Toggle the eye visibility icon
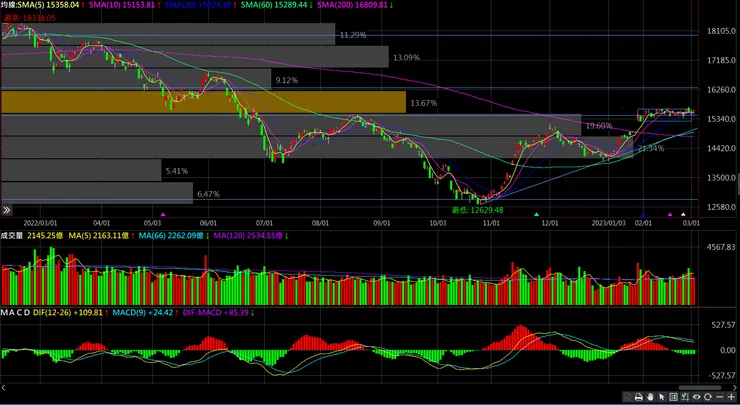 [697, 397]
